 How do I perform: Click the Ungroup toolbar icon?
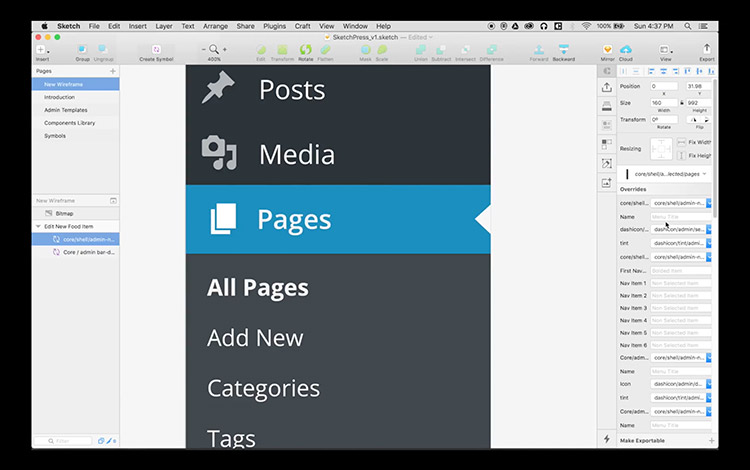click(x=102, y=49)
